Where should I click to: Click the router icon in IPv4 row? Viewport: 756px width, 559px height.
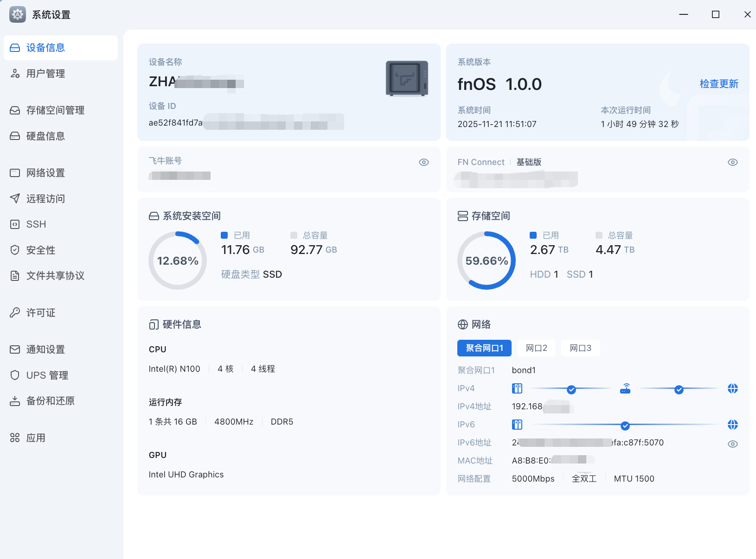coord(625,389)
